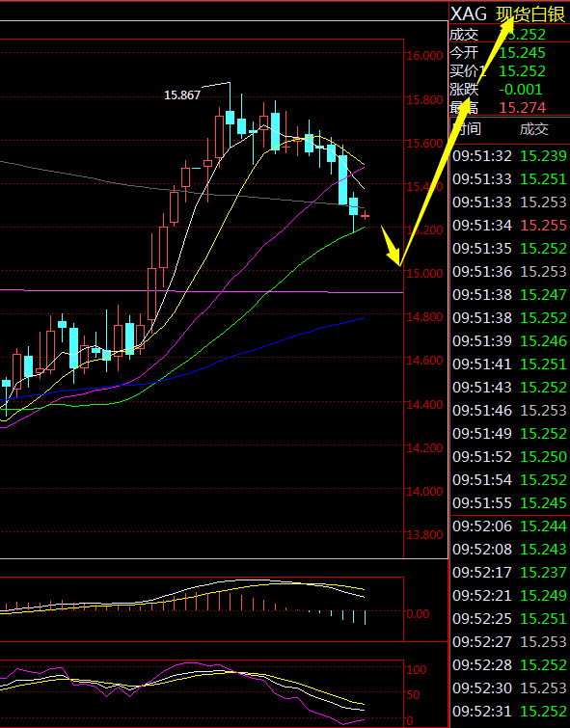
Task: Select the 09:51:34 tick row priced 15.255
Action: [x=509, y=226]
